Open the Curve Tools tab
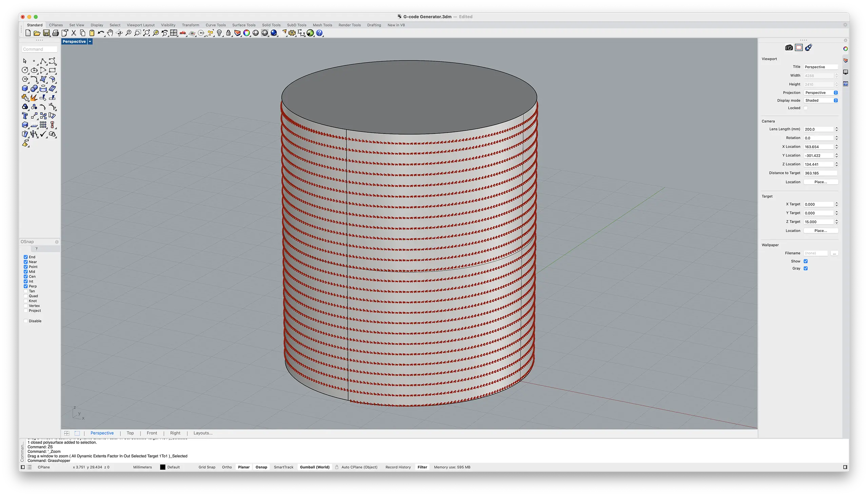 [x=216, y=25]
